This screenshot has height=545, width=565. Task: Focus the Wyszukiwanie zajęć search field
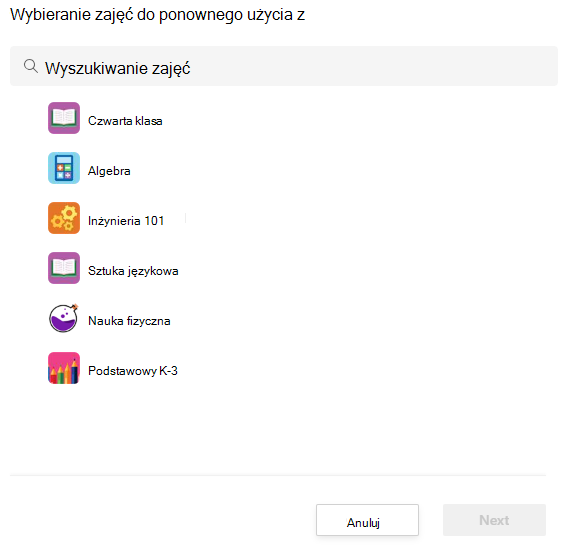coord(284,66)
